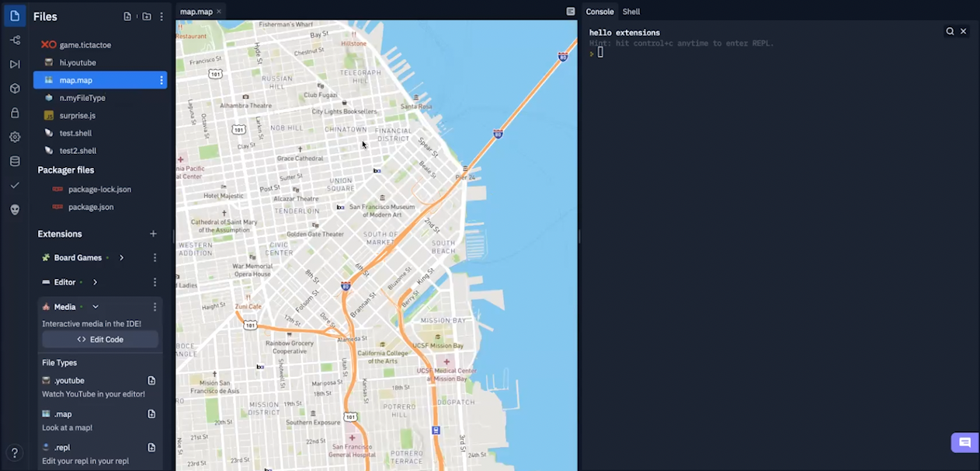Collapse the Media extension
Image resolution: width=980 pixels, height=471 pixels.
pyautogui.click(x=95, y=306)
